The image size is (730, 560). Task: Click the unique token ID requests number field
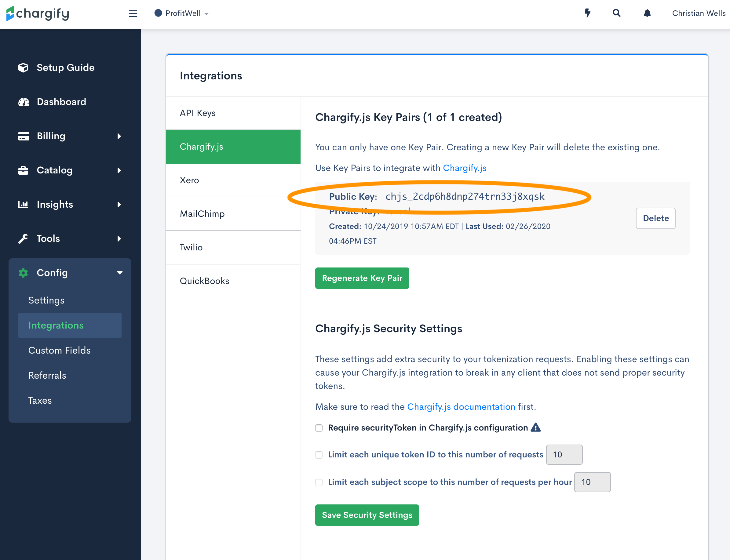564,455
